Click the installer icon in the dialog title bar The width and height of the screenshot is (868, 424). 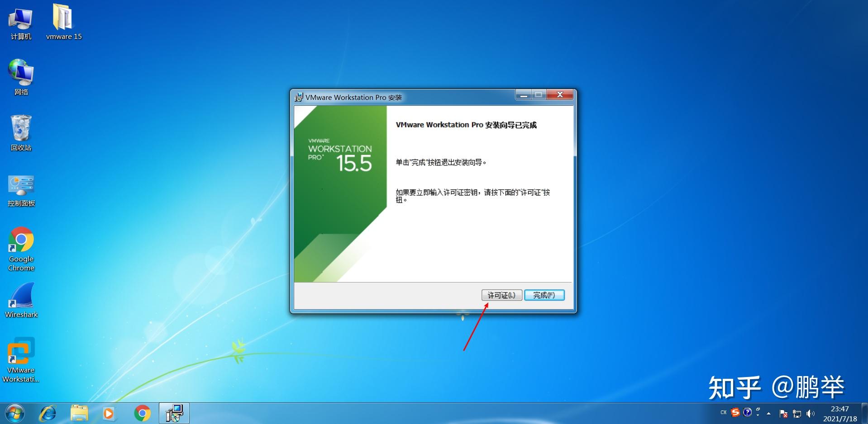point(299,97)
